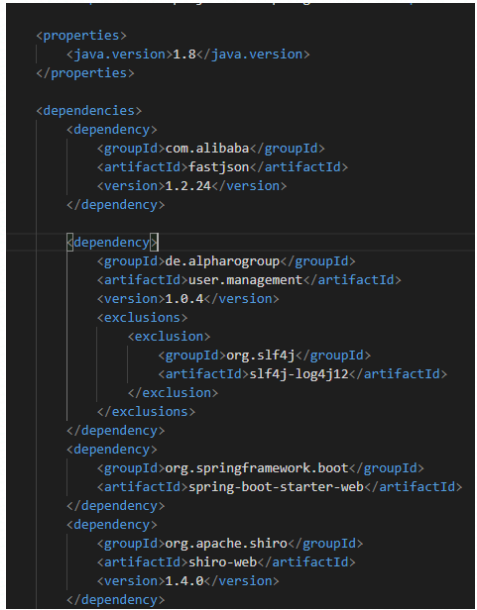Click the slf4j-log4j12 artifactId text
477x610 pixels.
299,374
